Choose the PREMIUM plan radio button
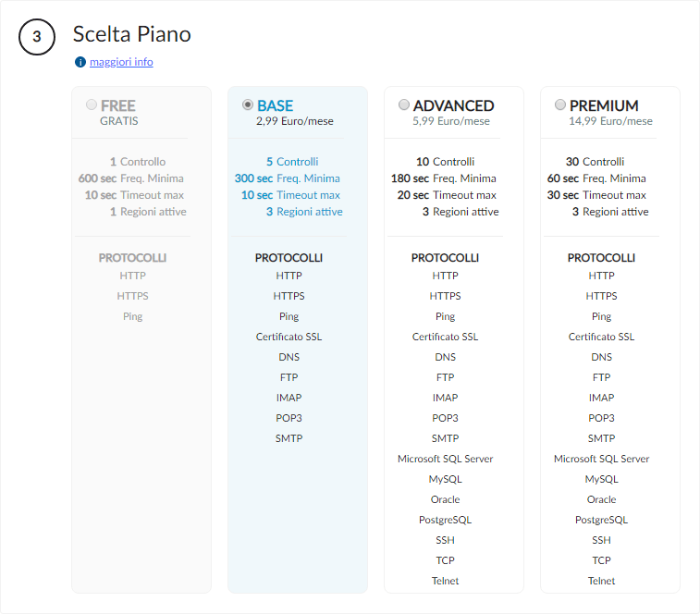This screenshot has height=614, width=700. [x=560, y=105]
